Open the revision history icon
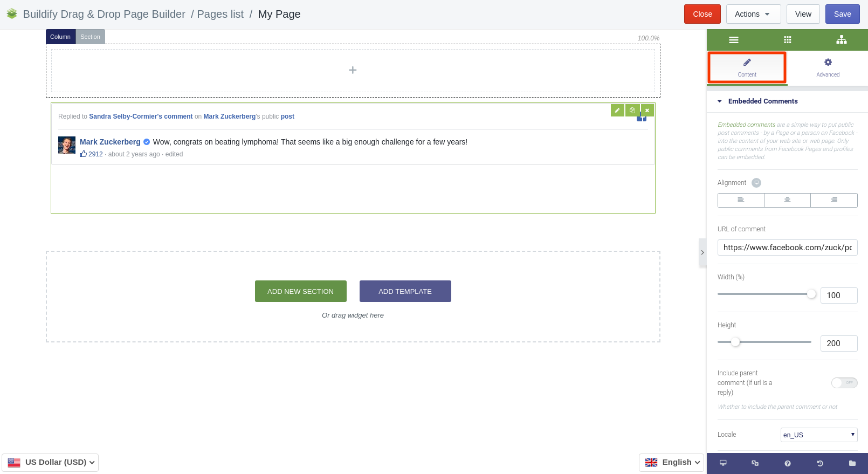868x474 pixels. pos(819,463)
